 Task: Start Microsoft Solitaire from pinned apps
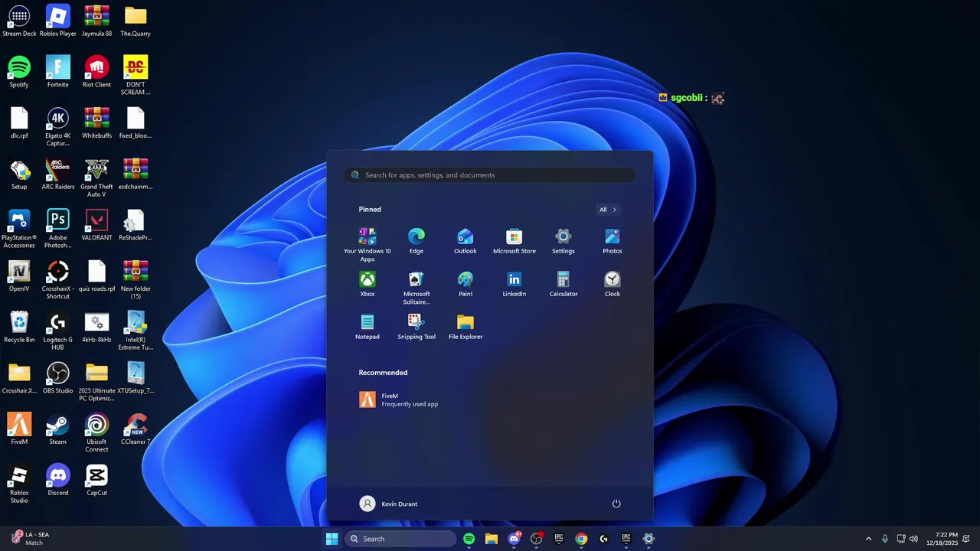click(416, 287)
